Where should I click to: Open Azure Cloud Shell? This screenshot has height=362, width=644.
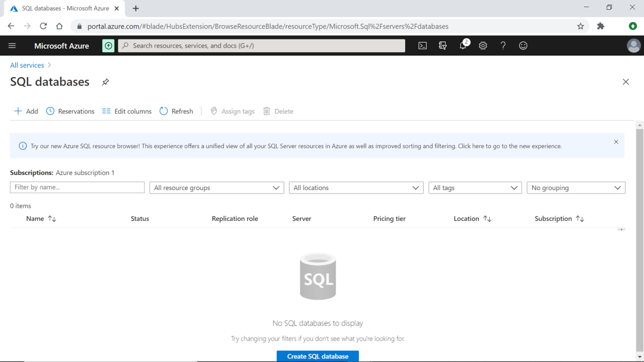coord(422,46)
